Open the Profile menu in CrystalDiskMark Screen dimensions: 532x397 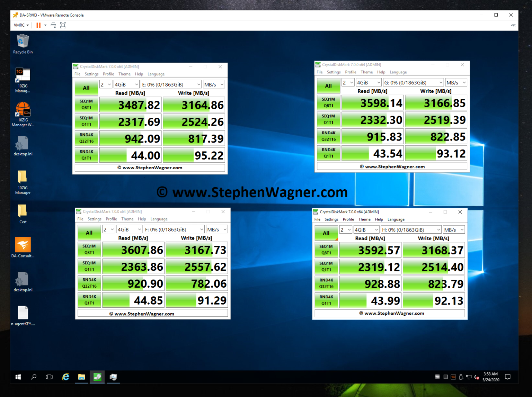(x=108, y=74)
